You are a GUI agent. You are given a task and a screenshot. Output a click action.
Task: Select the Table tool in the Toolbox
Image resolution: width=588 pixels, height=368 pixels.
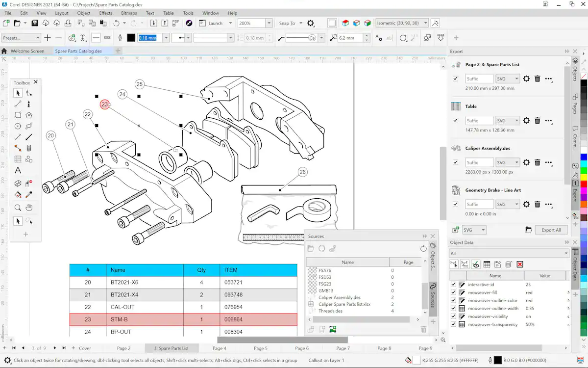[x=18, y=158]
